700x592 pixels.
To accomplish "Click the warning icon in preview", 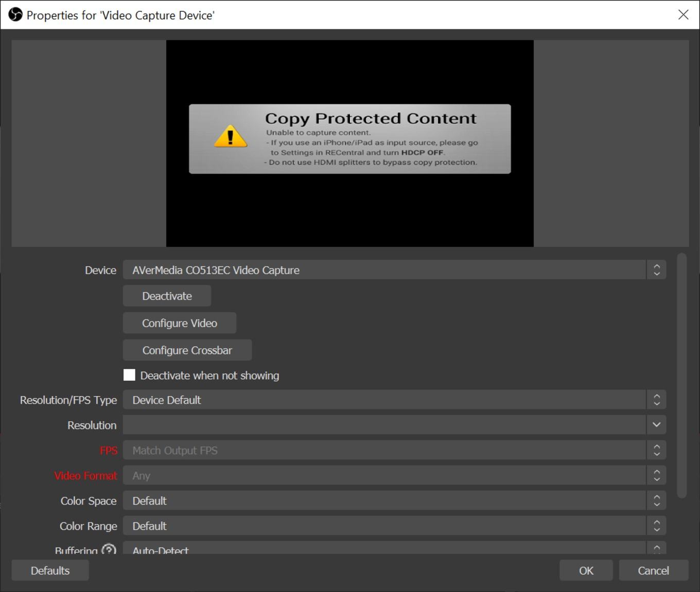I will 230,136.
